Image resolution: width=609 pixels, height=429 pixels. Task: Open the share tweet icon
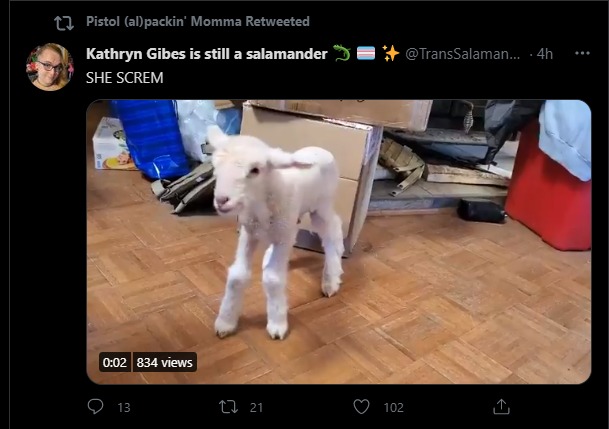pyautogui.click(x=501, y=406)
